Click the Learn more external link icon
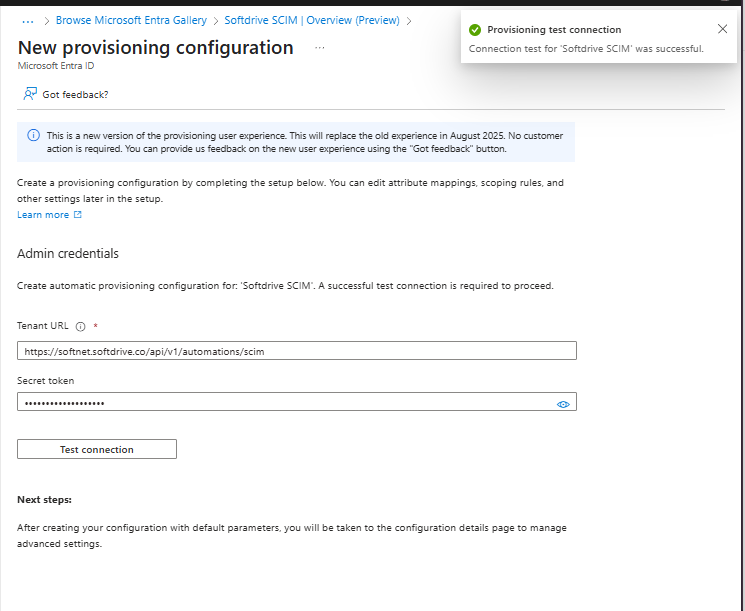This screenshot has height=611, width=745. [77, 215]
